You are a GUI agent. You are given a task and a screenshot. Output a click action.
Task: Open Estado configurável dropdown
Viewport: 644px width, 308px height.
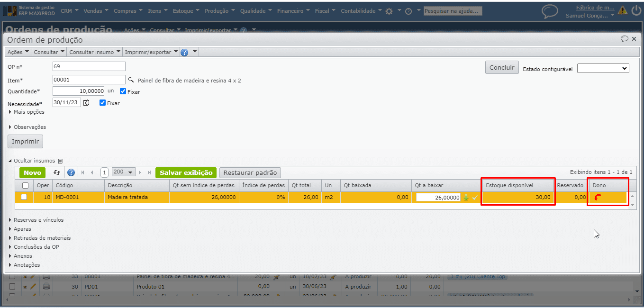(x=603, y=68)
